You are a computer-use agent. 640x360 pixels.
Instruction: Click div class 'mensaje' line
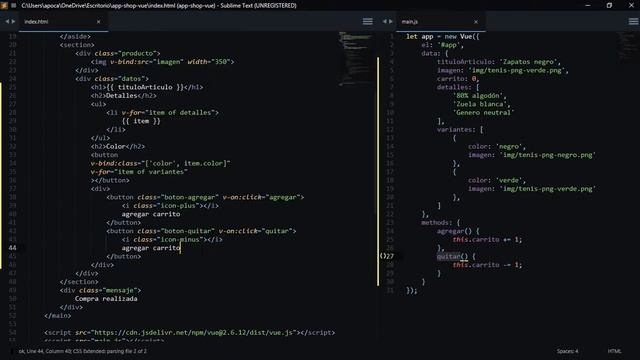coord(100,290)
